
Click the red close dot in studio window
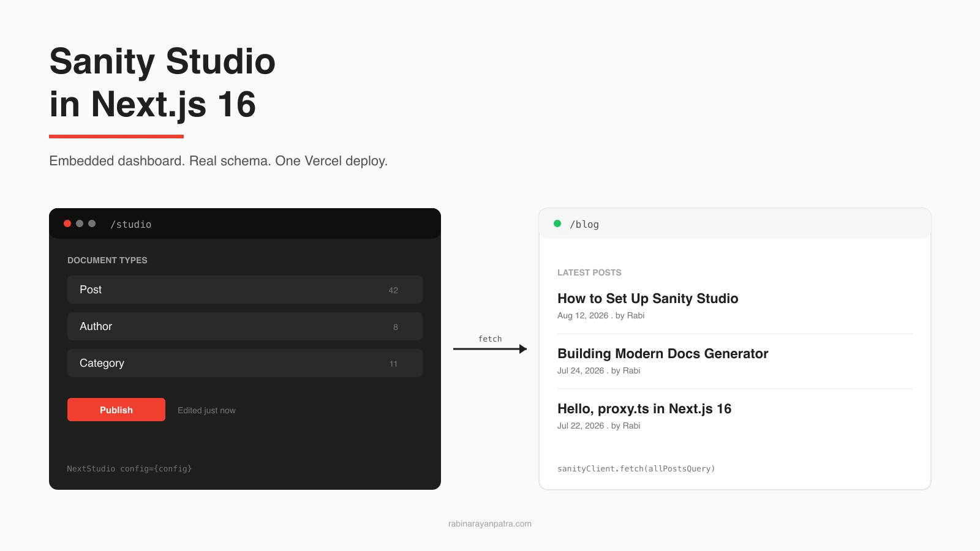[67, 223]
